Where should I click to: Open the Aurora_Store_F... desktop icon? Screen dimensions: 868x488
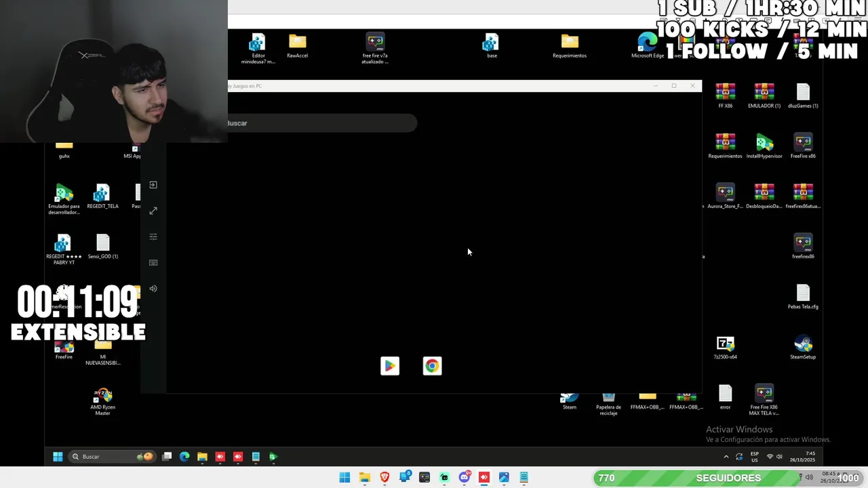[725, 196]
